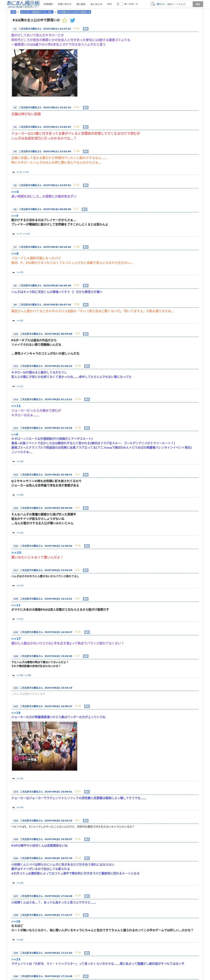210x980 pixels.
Task: Click the reply arrow icon under post 13
Action: (x=14, y=461)
